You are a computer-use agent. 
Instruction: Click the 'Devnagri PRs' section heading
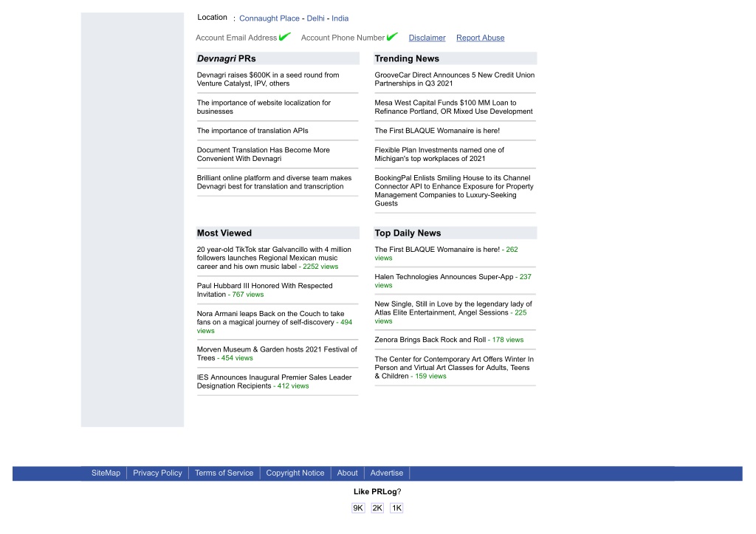coord(226,58)
